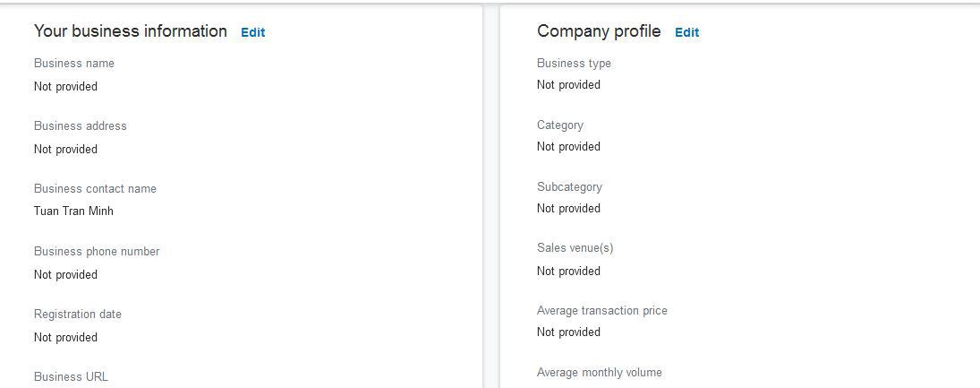
Task: Click Edit next to Your business information
Action: point(252,32)
